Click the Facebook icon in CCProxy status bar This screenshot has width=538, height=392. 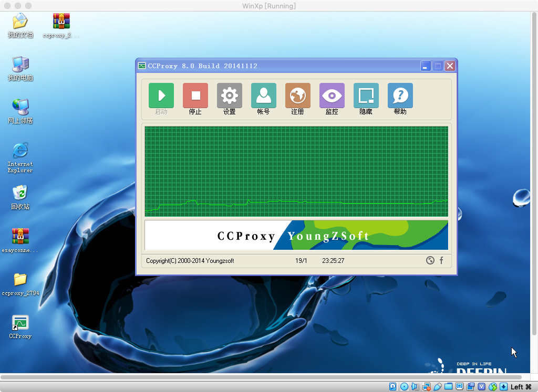[x=441, y=260]
